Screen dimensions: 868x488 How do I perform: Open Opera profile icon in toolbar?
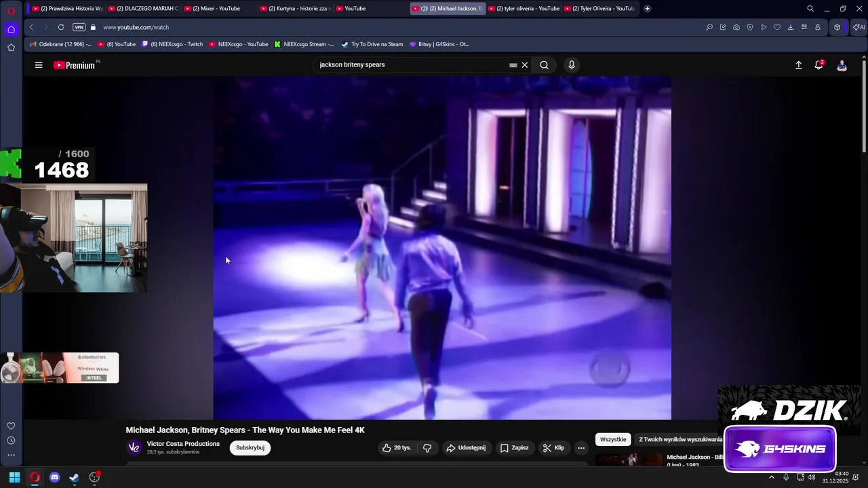point(818,27)
